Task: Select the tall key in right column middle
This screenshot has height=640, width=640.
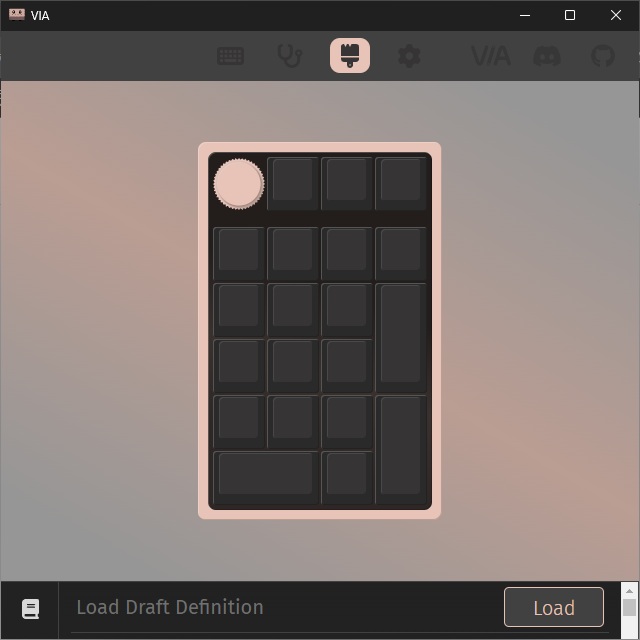Action: [401, 334]
